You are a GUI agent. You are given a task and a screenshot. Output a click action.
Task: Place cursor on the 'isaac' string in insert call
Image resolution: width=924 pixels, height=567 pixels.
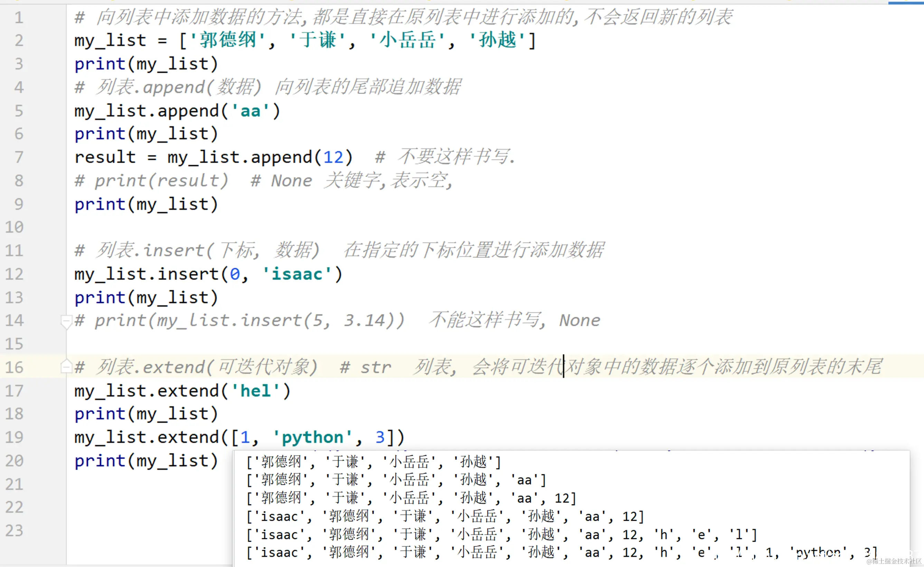pyautogui.click(x=296, y=274)
